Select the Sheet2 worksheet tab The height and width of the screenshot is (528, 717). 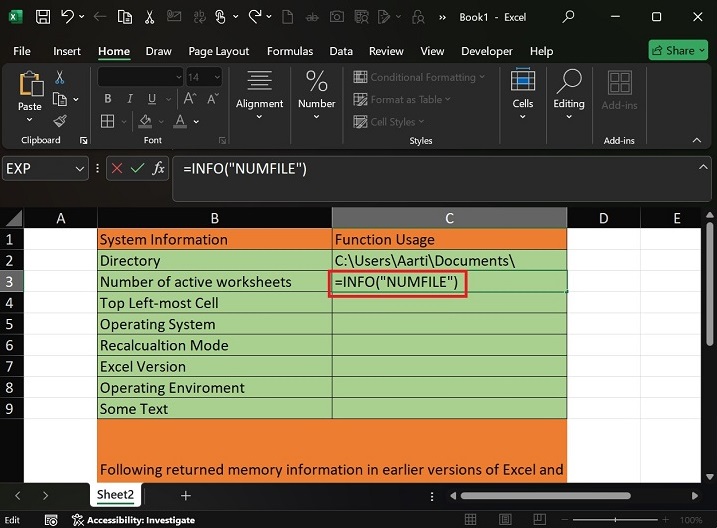115,495
